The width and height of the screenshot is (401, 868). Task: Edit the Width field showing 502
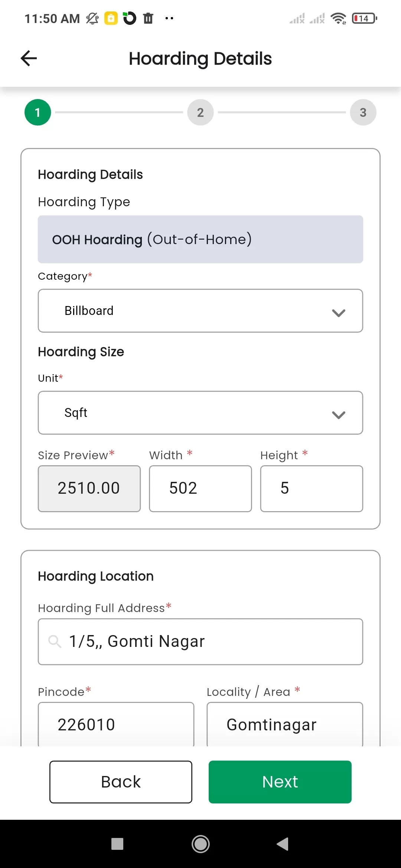tap(200, 489)
